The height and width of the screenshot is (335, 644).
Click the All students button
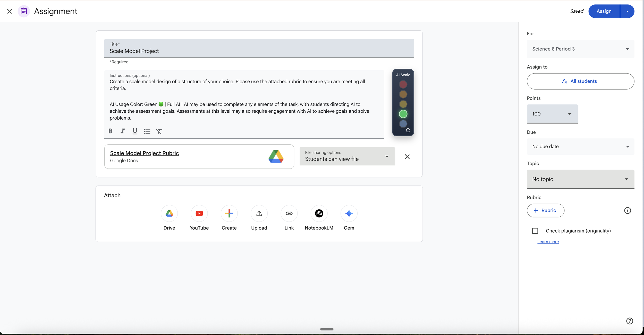click(x=580, y=81)
